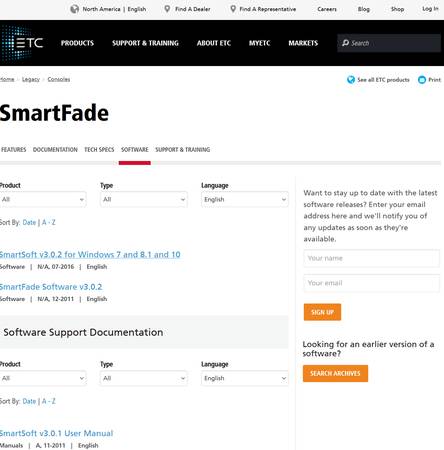
Task: Open the About ETC menu
Action: pyautogui.click(x=214, y=43)
